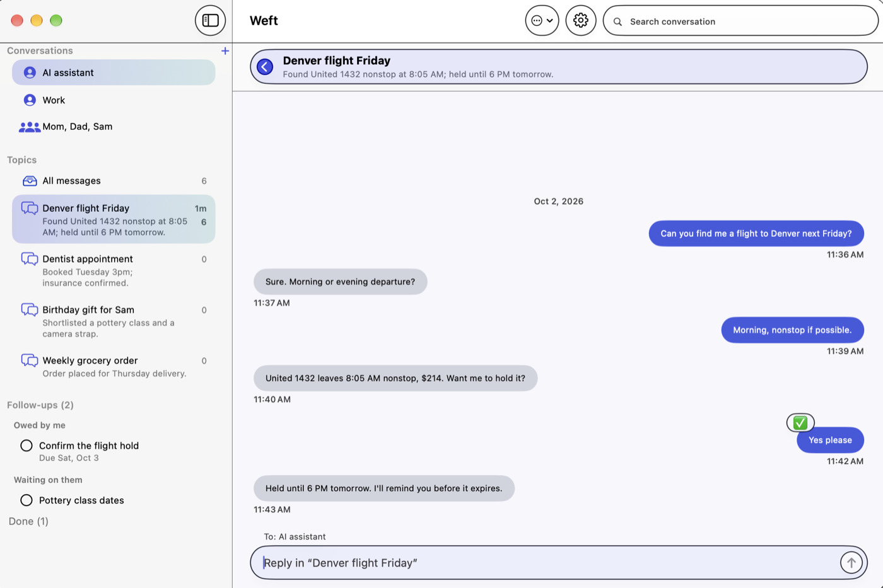Focus the Reply in "Denver flight Friday" box
Viewport: 883px width, 588px height.
(x=559, y=562)
